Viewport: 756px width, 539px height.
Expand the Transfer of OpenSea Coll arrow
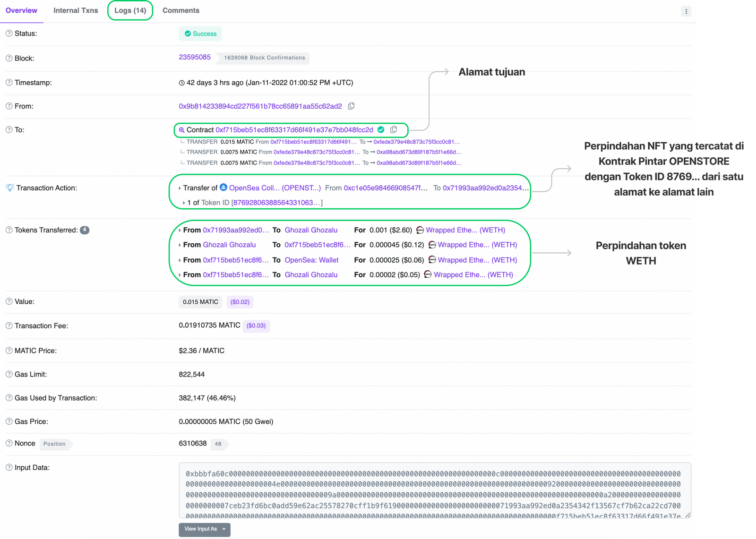(x=180, y=188)
